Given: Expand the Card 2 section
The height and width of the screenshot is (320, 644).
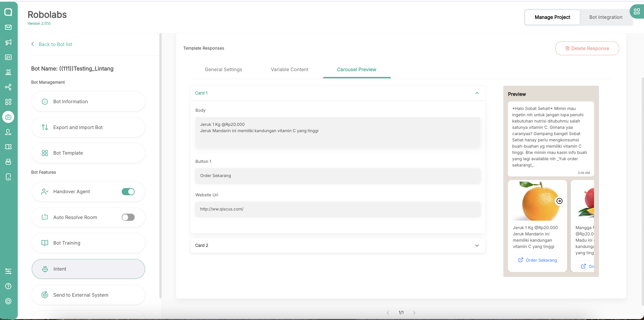Looking at the screenshot, I should click(x=477, y=246).
